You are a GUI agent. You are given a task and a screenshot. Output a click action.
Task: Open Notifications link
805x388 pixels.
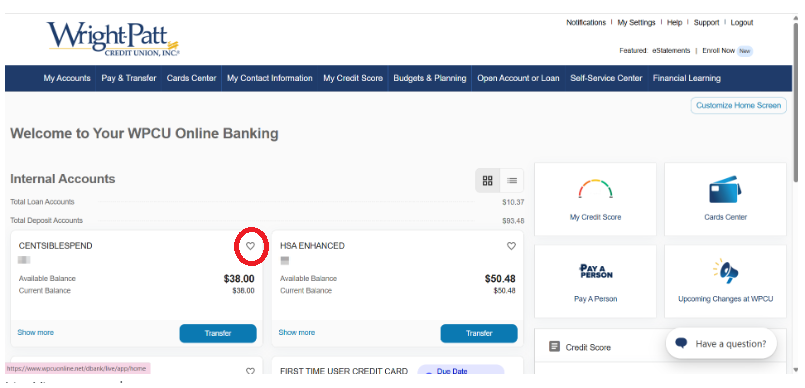pyautogui.click(x=586, y=23)
